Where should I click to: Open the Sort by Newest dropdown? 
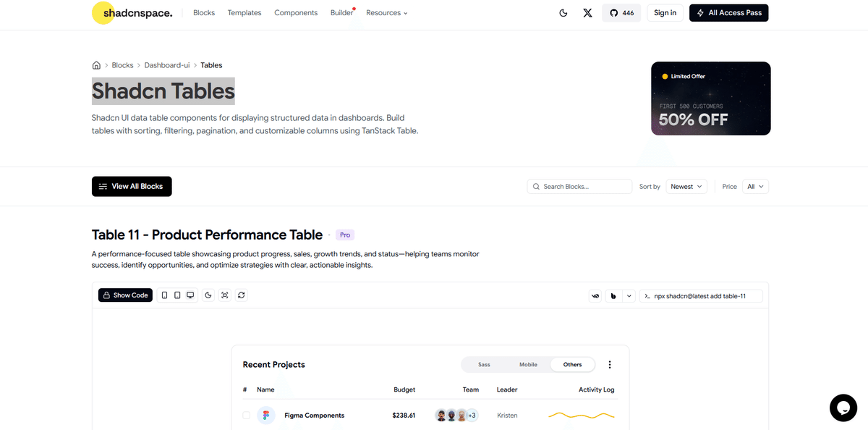[x=686, y=186]
